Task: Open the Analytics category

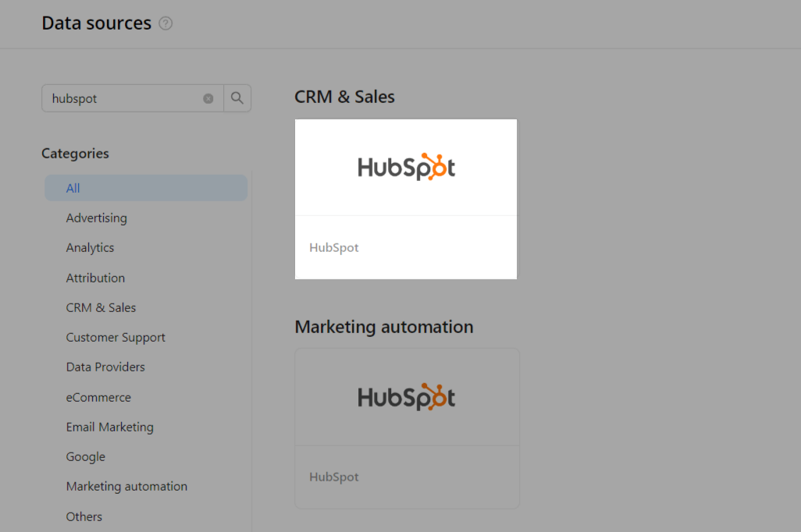Action: pyautogui.click(x=90, y=247)
